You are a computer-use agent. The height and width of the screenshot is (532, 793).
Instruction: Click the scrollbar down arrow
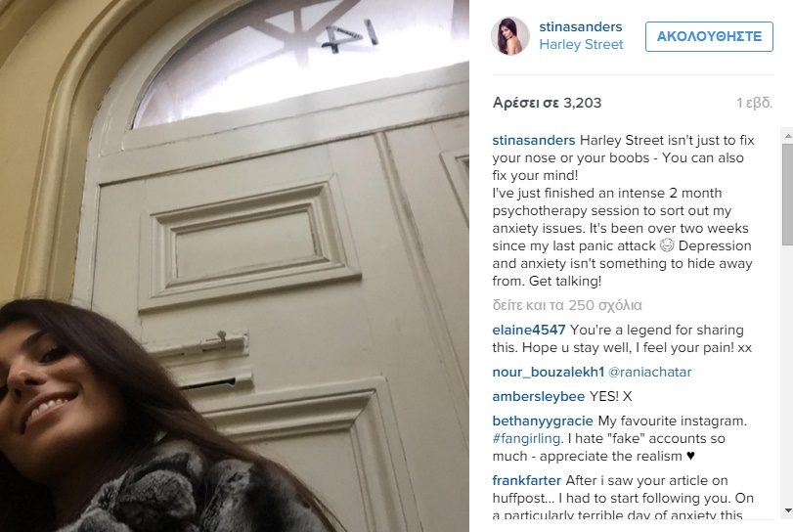[x=788, y=510]
